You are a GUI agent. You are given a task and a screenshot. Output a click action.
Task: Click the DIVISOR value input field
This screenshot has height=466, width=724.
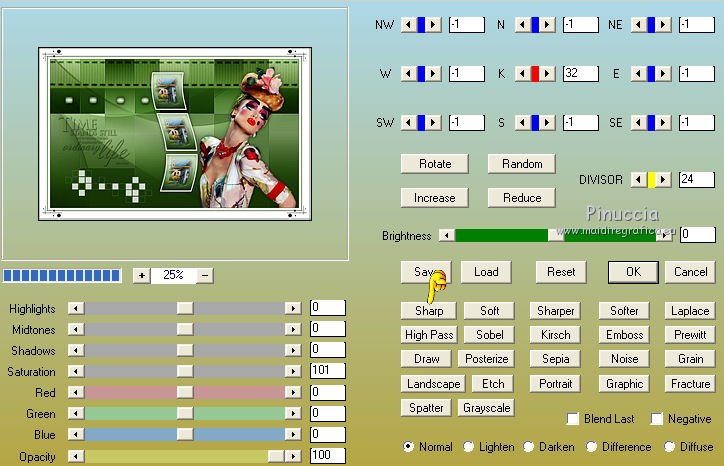[697, 179]
